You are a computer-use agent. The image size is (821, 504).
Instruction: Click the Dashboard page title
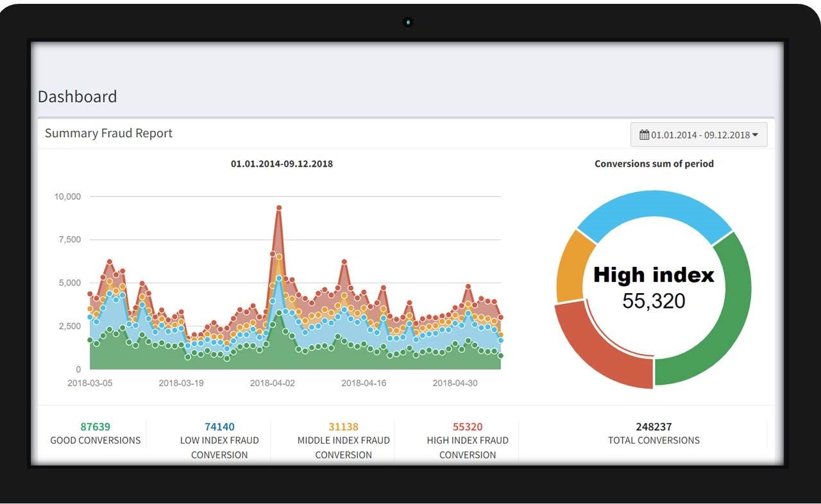pos(77,97)
